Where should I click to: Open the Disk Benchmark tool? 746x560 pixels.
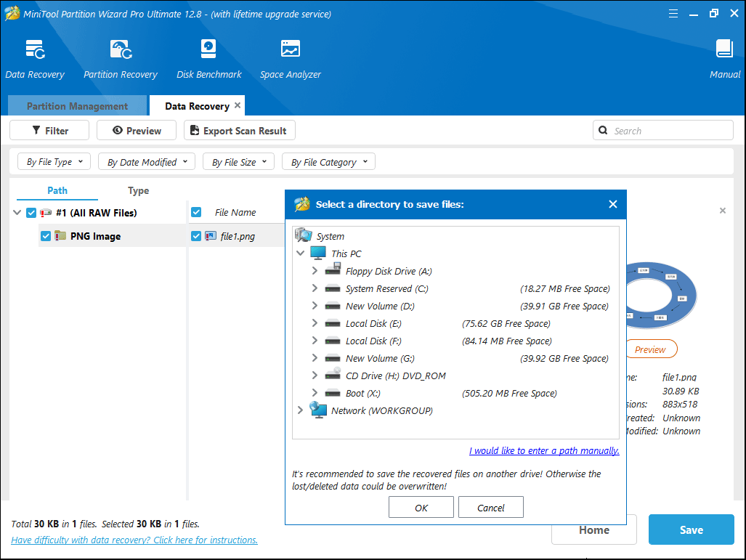(x=208, y=51)
